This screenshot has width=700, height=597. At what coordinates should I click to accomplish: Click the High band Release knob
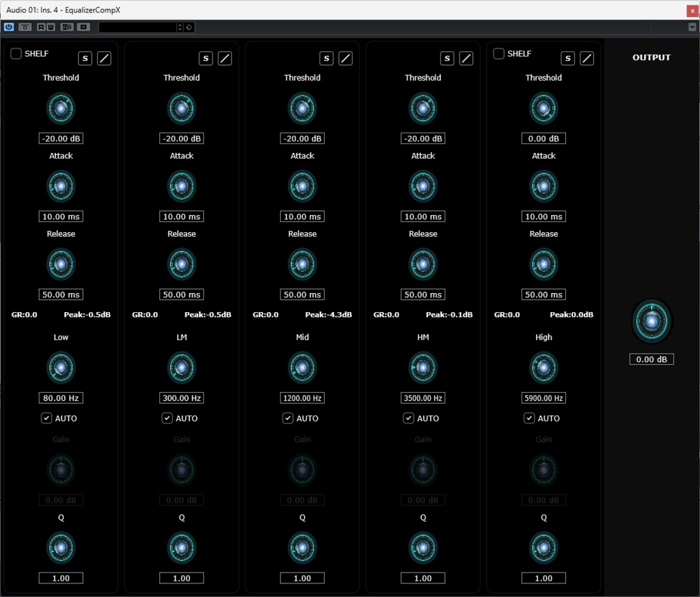543,264
